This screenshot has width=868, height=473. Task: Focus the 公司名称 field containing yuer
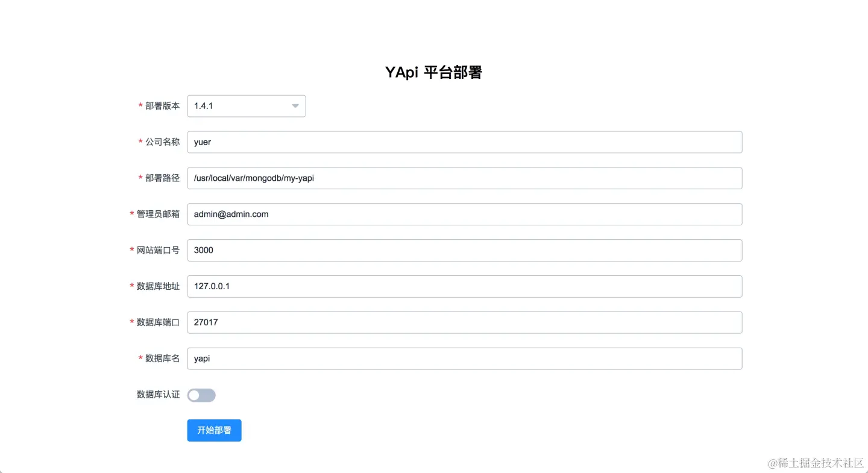coord(465,142)
